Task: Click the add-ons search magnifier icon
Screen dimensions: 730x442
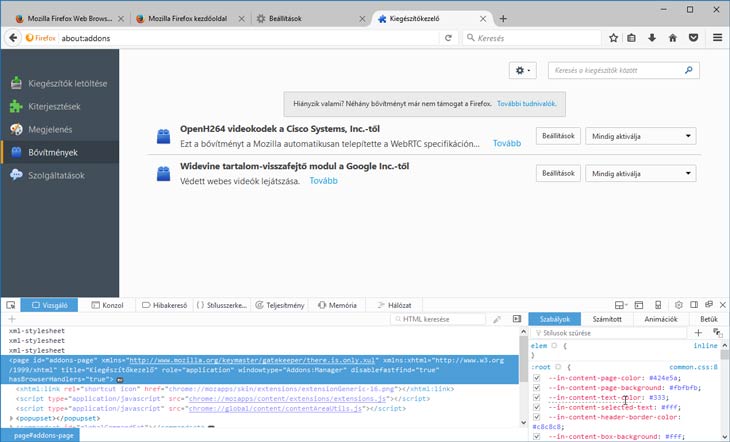Action: 689,70
